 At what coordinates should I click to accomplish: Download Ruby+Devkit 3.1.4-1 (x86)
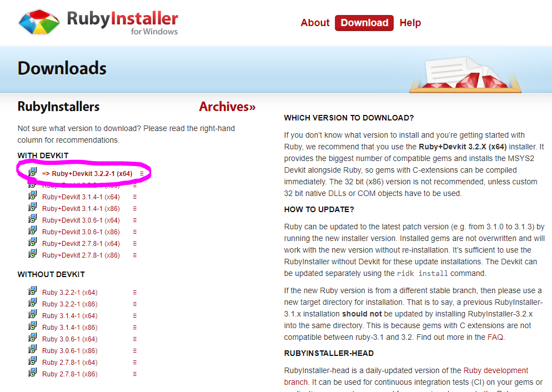[x=81, y=209]
